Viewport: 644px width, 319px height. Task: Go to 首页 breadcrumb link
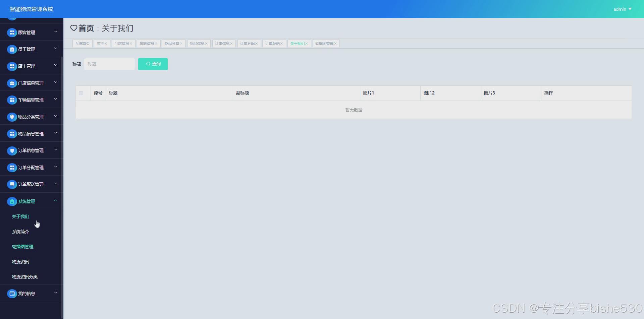tap(86, 28)
